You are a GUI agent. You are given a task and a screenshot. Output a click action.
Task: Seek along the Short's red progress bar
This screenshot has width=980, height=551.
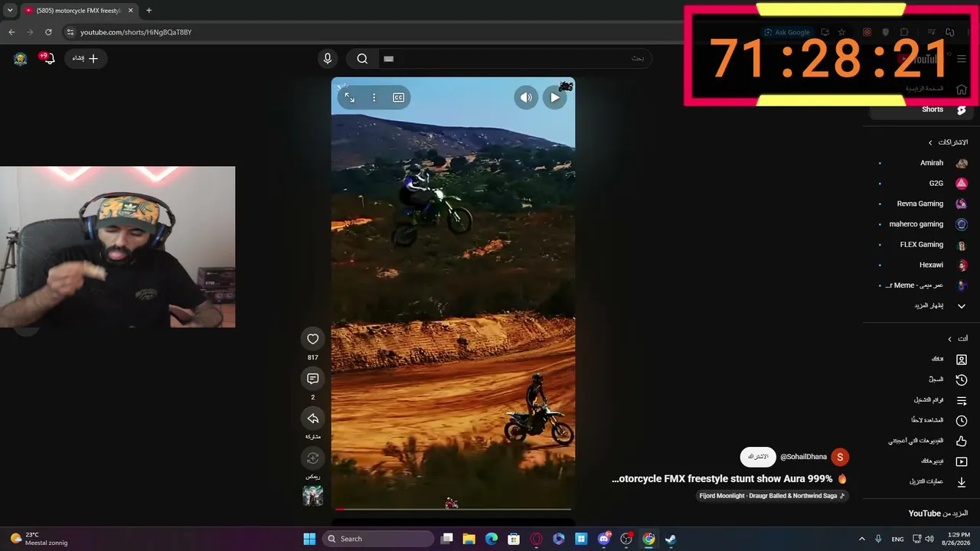(452, 509)
